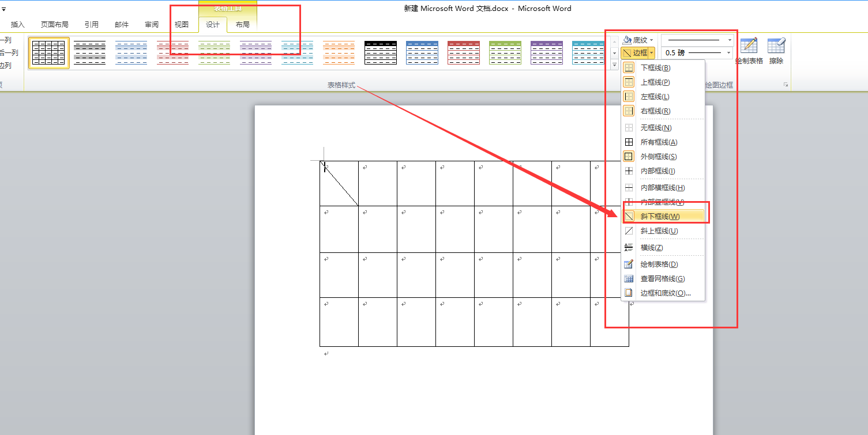Select the red header table style thumbnail
Image resolution: width=868 pixels, height=435 pixels.
click(x=464, y=53)
